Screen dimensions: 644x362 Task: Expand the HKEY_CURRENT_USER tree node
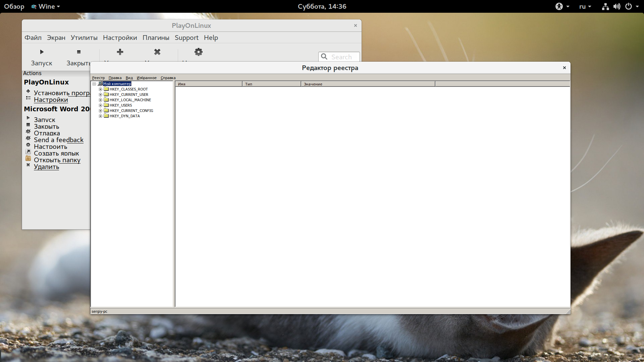click(100, 95)
